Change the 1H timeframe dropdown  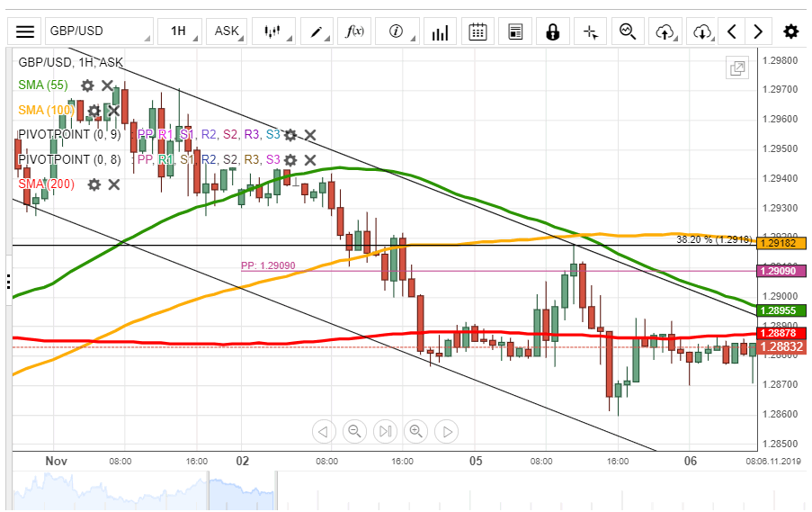180,31
